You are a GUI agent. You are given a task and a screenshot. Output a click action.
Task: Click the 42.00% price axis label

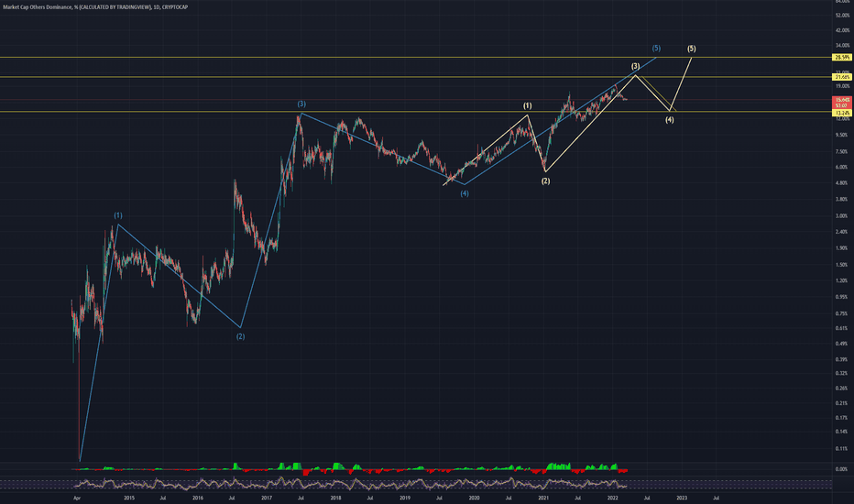click(842, 30)
